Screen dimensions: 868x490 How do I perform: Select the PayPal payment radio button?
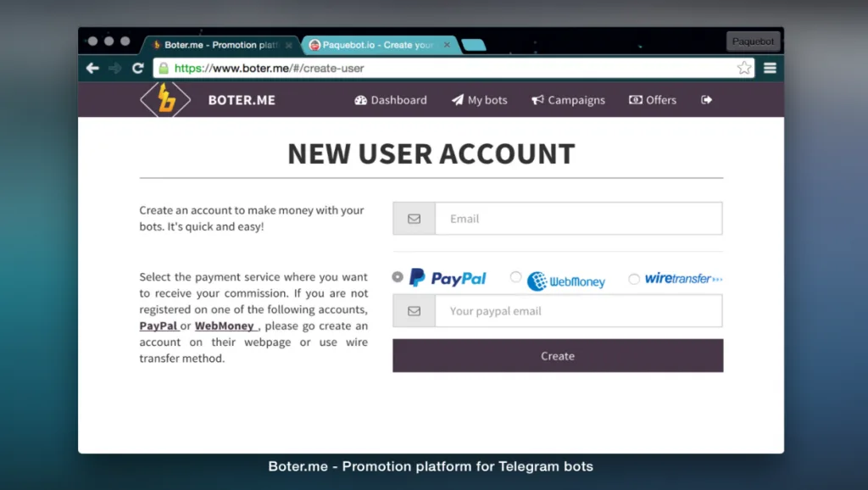point(398,277)
